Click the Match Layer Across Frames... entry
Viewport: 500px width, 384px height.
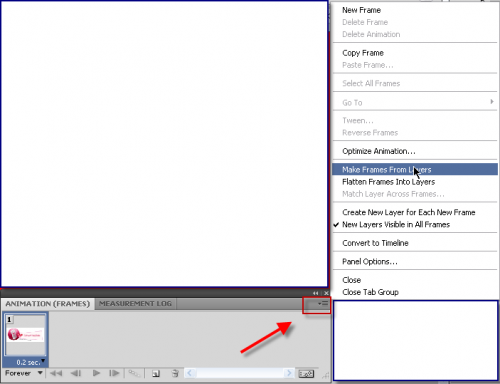coord(415,194)
